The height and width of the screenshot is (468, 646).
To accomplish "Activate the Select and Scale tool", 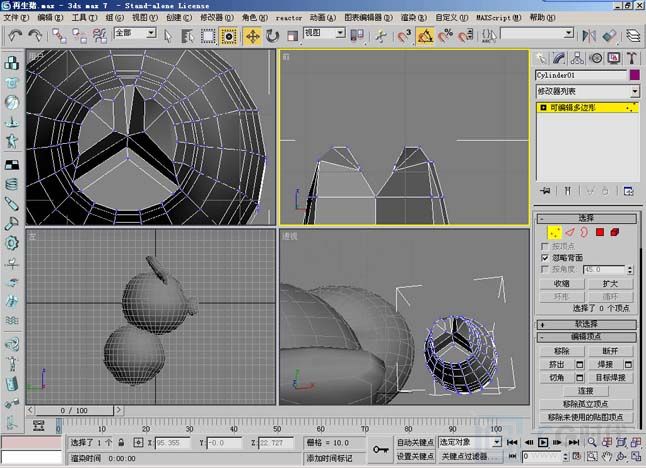I will [x=292, y=36].
